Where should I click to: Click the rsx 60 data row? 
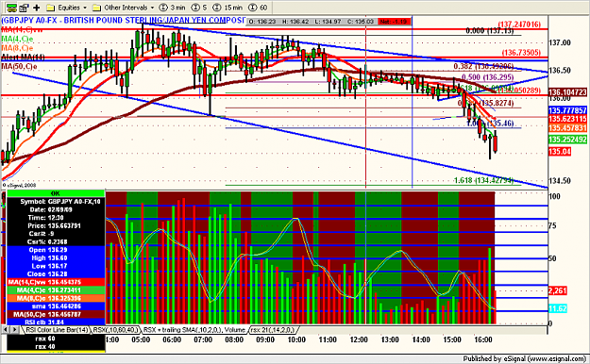(56, 339)
